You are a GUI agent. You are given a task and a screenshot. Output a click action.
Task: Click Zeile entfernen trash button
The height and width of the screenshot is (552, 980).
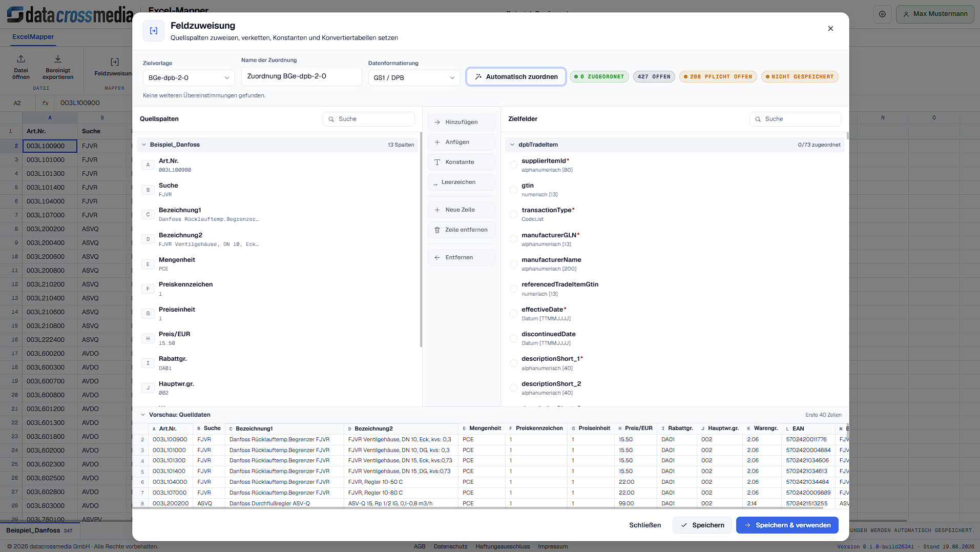click(x=461, y=230)
